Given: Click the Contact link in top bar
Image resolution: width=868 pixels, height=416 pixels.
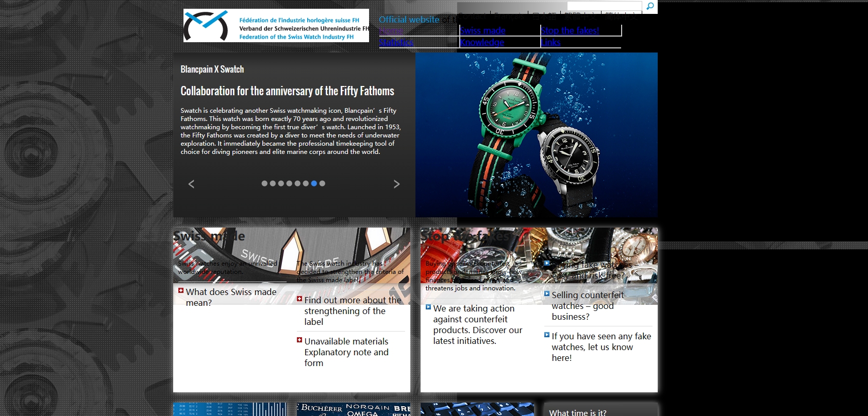Looking at the screenshot, I should pyautogui.click(x=472, y=16).
